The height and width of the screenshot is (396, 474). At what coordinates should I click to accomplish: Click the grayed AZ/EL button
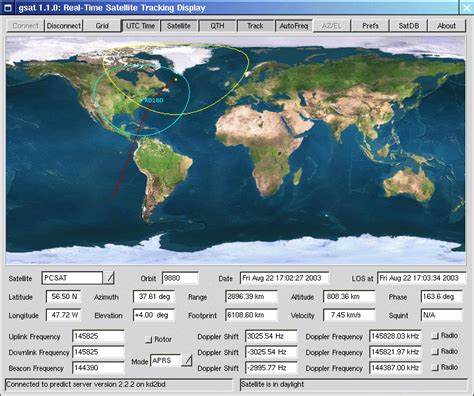coord(332,26)
